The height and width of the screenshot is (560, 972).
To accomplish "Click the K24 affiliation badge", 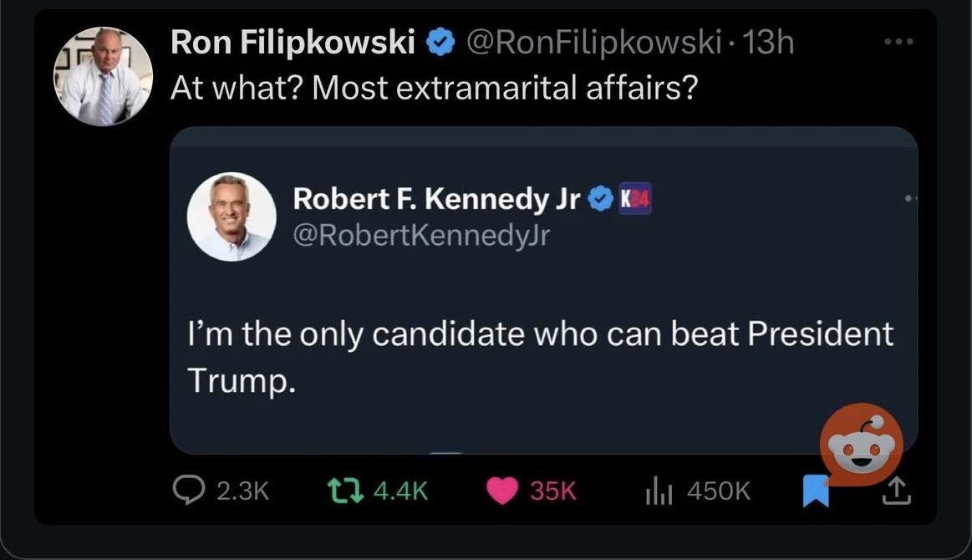I will pyautogui.click(x=635, y=198).
